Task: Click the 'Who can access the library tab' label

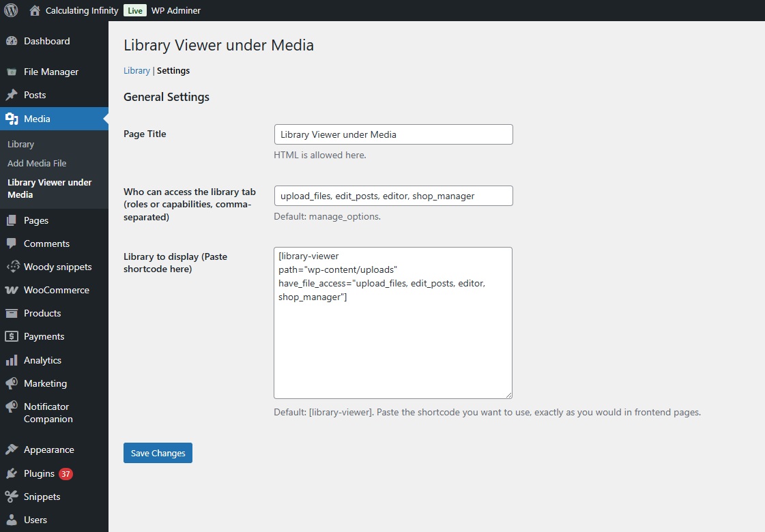Action: point(190,205)
